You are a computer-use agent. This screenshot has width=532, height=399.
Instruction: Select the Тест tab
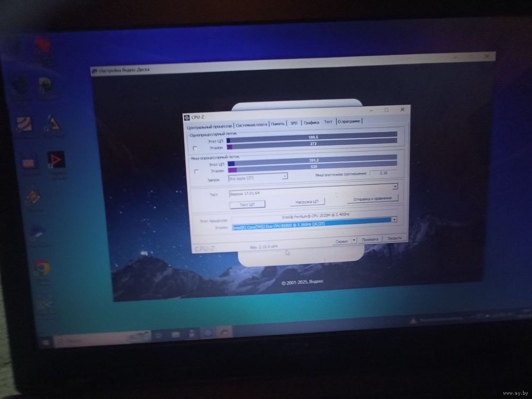click(328, 121)
